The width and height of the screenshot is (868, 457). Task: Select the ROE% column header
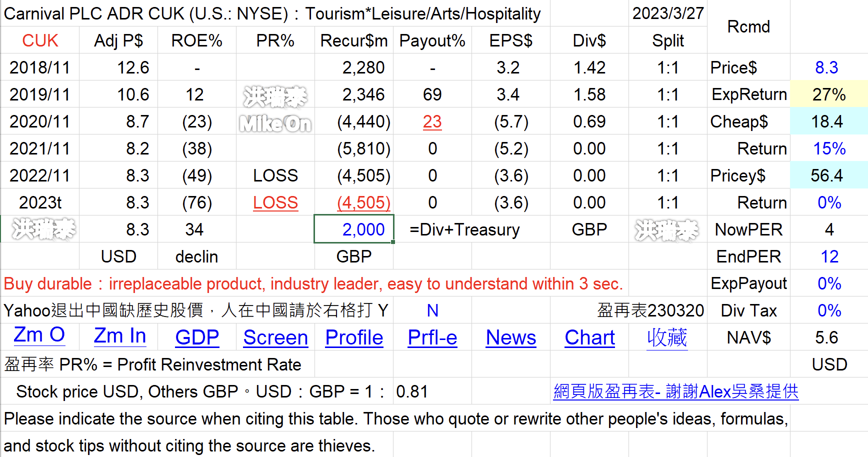197,40
